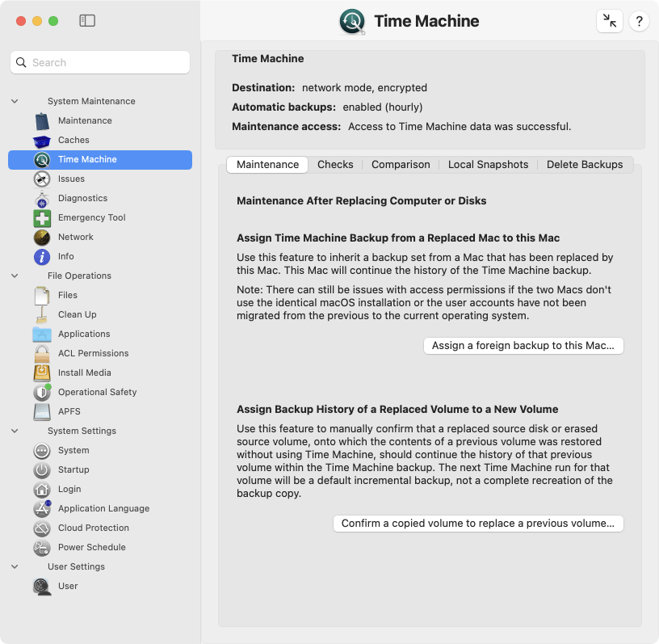The width and height of the screenshot is (659, 644).
Task: Collapse the File Operations section
Action: (x=15, y=276)
